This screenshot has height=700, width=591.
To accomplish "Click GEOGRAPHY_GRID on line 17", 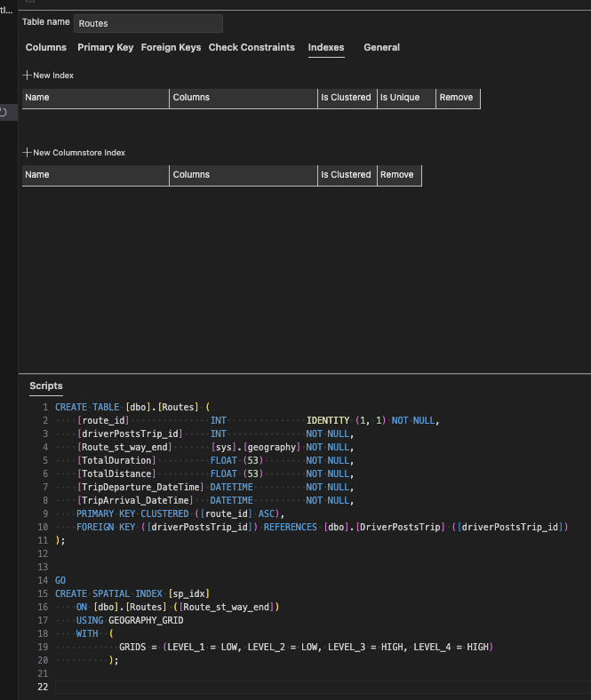I will [x=146, y=621].
